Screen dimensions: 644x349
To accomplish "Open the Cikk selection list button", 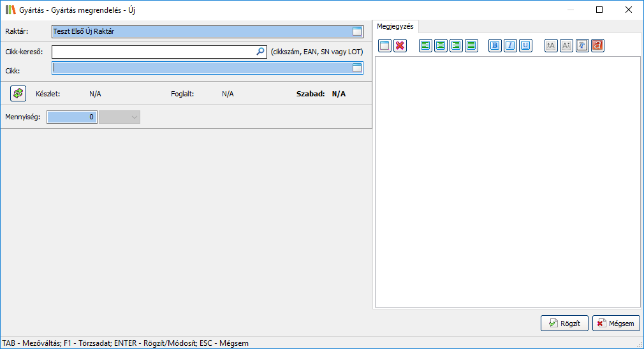I will tap(357, 68).
